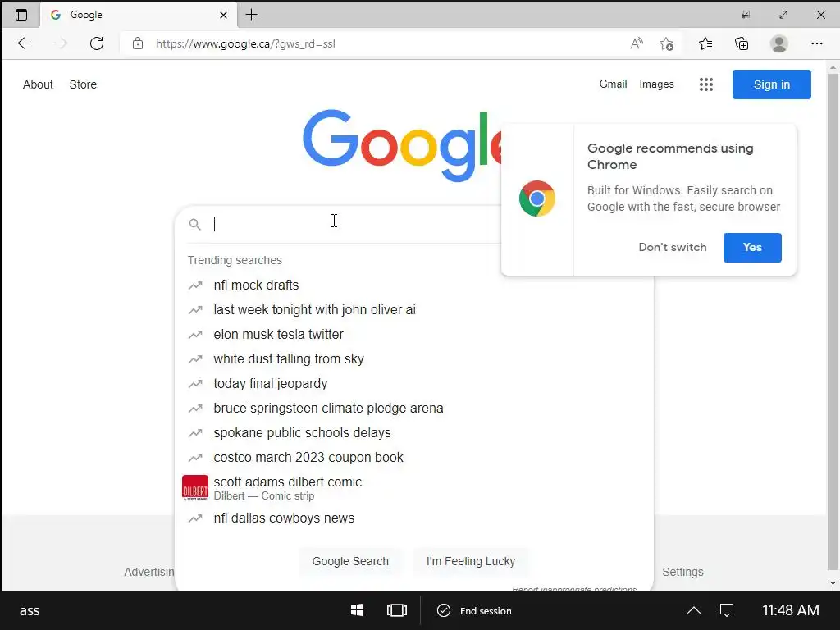Choose 'nfl dallas cowboys news' suggestion

pos(413,518)
